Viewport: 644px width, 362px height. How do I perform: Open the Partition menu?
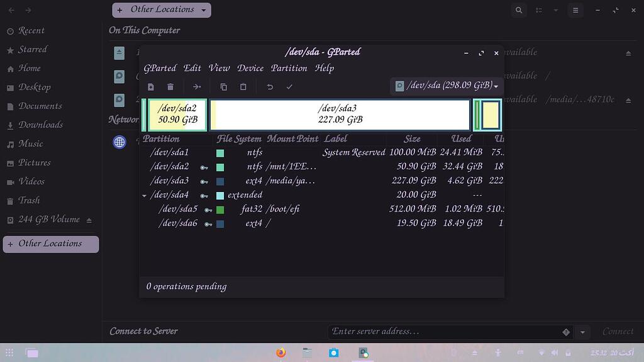point(289,68)
